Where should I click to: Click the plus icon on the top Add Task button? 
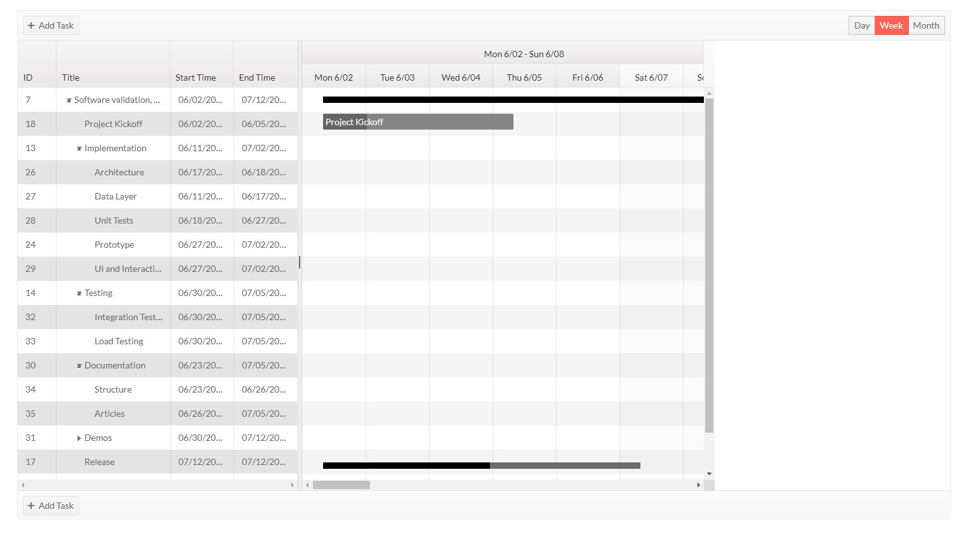[x=31, y=25]
